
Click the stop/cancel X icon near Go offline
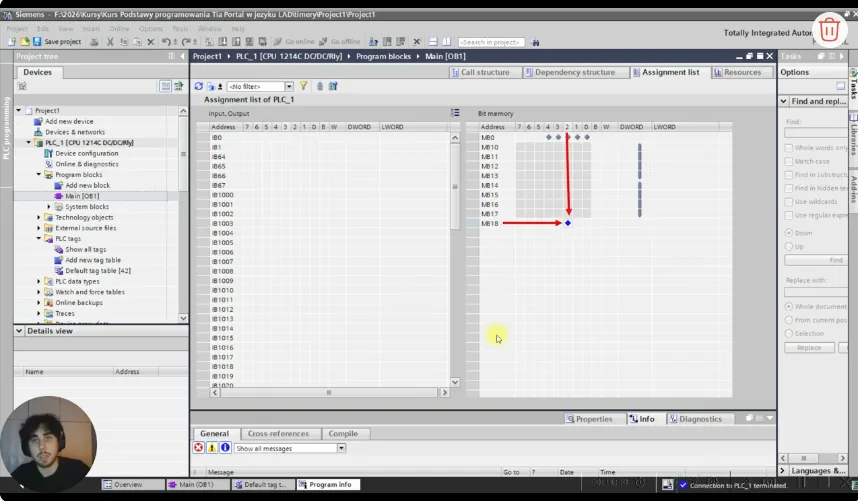click(416, 42)
